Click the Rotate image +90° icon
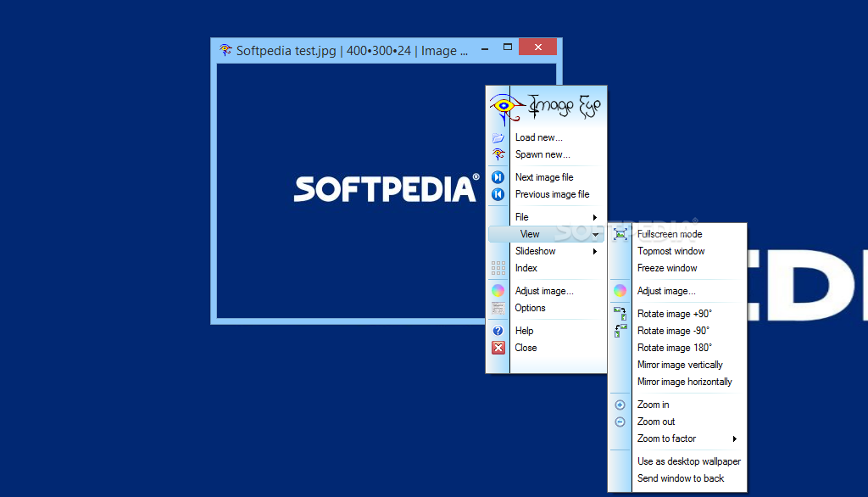The height and width of the screenshot is (497, 868). pyautogui.click(x=620, y=314)
